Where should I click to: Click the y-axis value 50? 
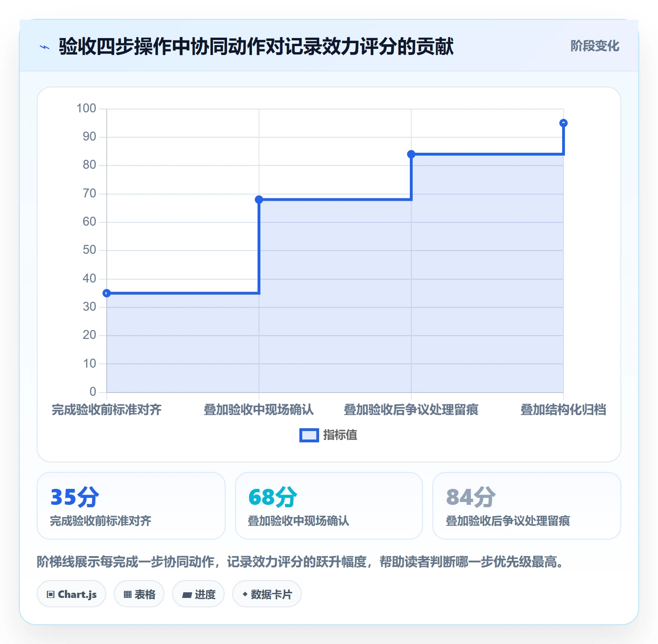(89, 250)
